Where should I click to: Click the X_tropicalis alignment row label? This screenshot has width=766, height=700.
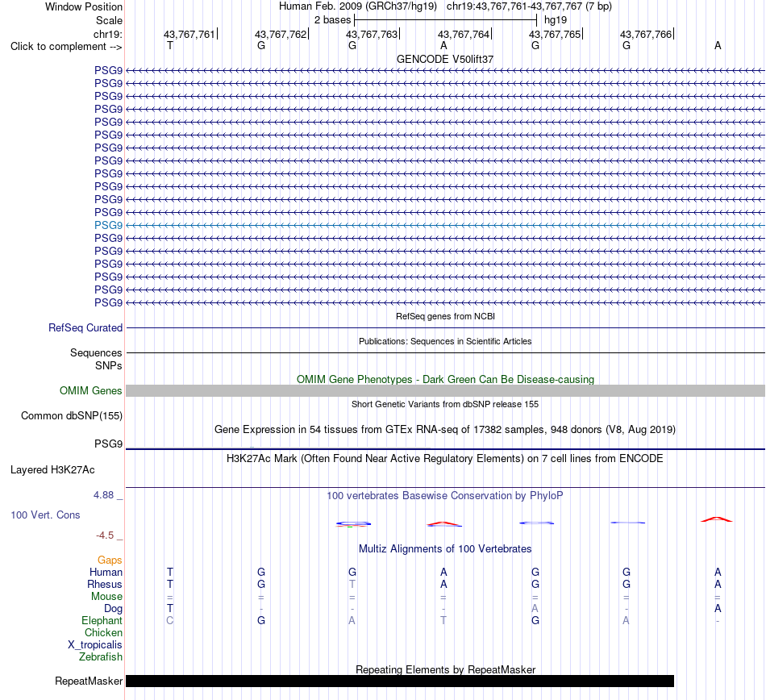tap(95, 645)
